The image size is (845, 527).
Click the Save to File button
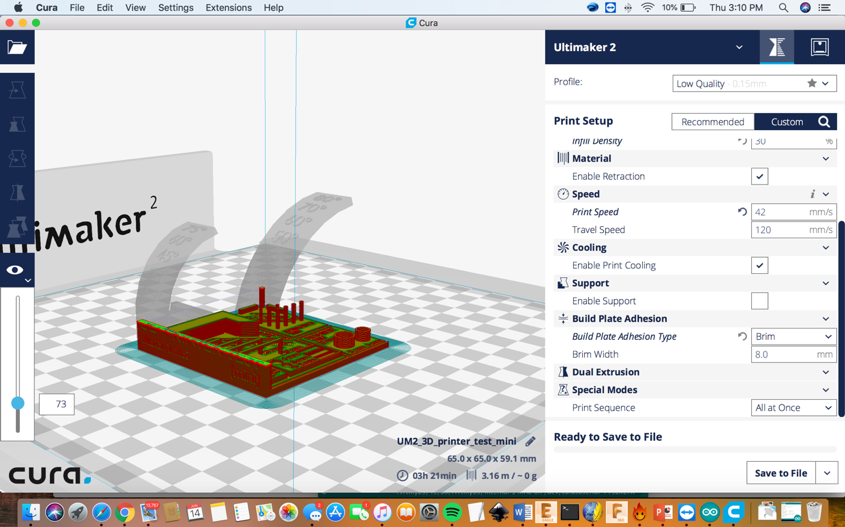coord(781,473)
